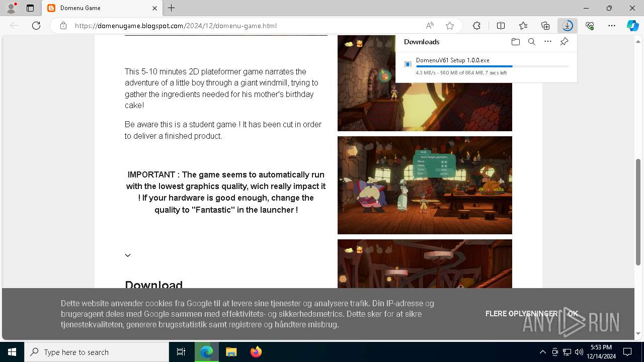Screen dimensions: 644x362
Task: View site information lock icon
Action: pos(63,26)
